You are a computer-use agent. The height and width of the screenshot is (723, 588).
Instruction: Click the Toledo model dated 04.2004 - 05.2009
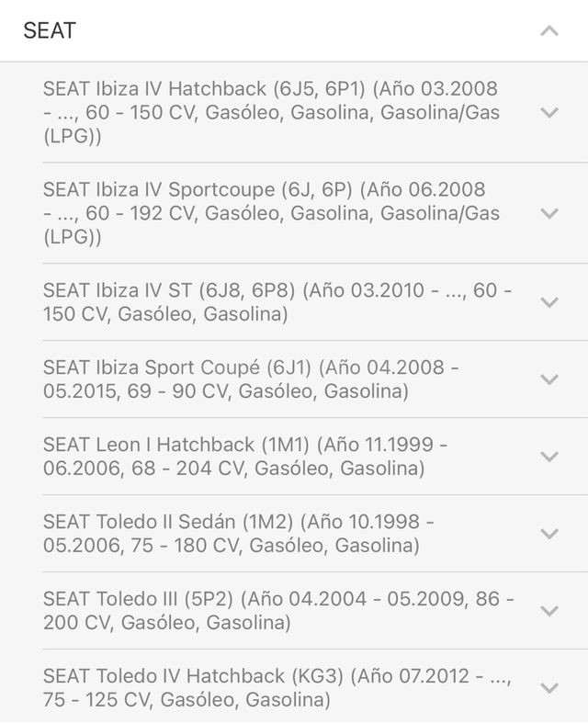click(x=278, y=611)
